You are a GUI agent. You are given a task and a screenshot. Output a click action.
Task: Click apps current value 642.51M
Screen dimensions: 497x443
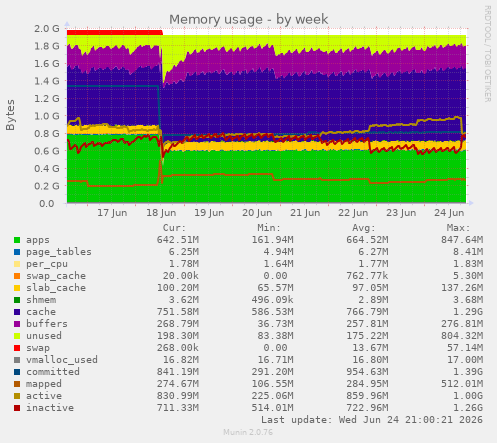click(x=178, y=240)
